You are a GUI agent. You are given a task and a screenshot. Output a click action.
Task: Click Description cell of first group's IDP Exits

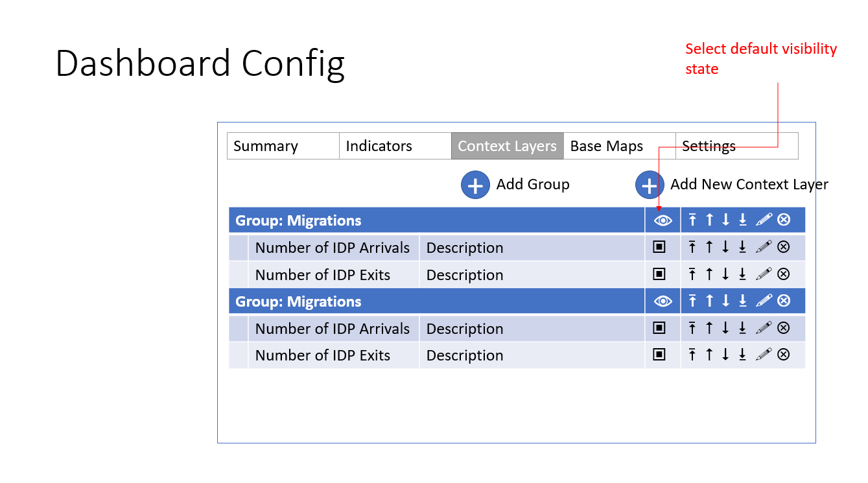tap(532, 275)
